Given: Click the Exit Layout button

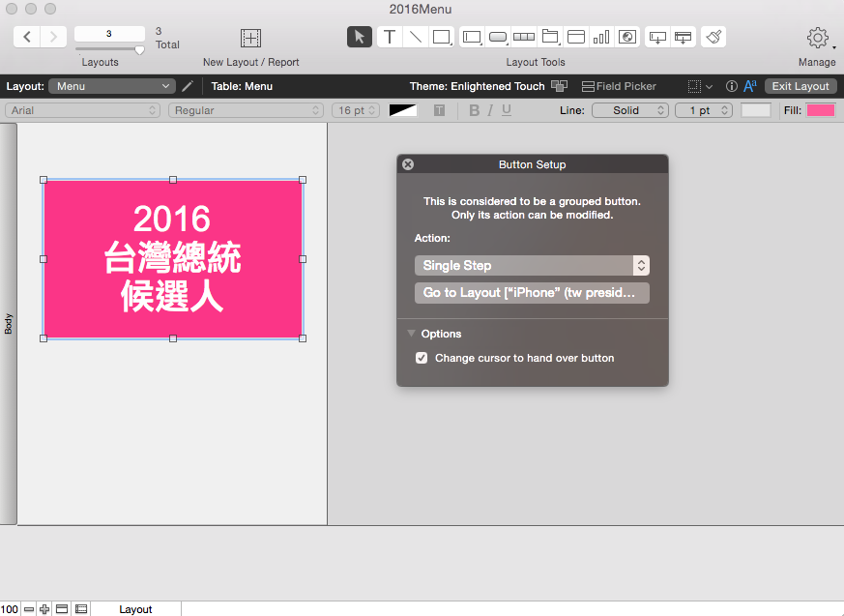Looking at the screenshot, I should (x=800, y=86).
